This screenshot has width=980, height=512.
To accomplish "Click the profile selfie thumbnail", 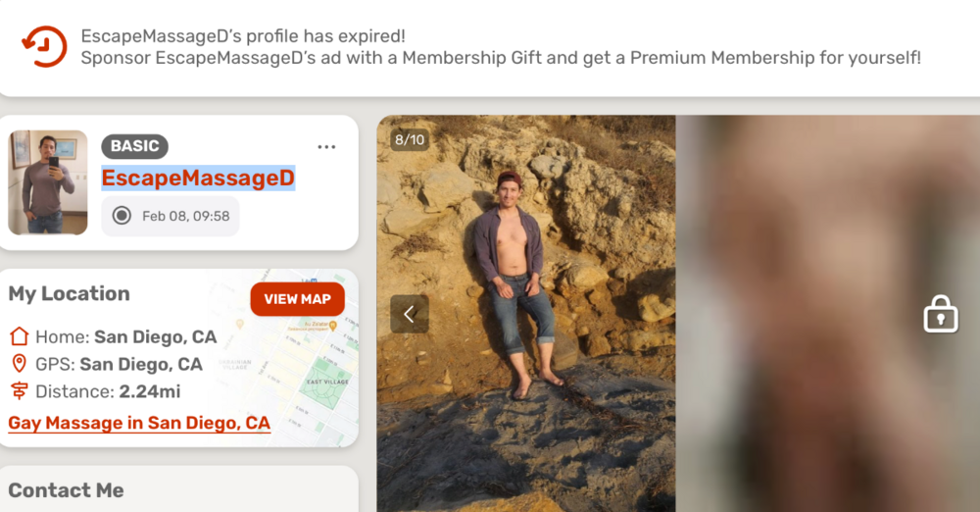I will pos(48,182).
